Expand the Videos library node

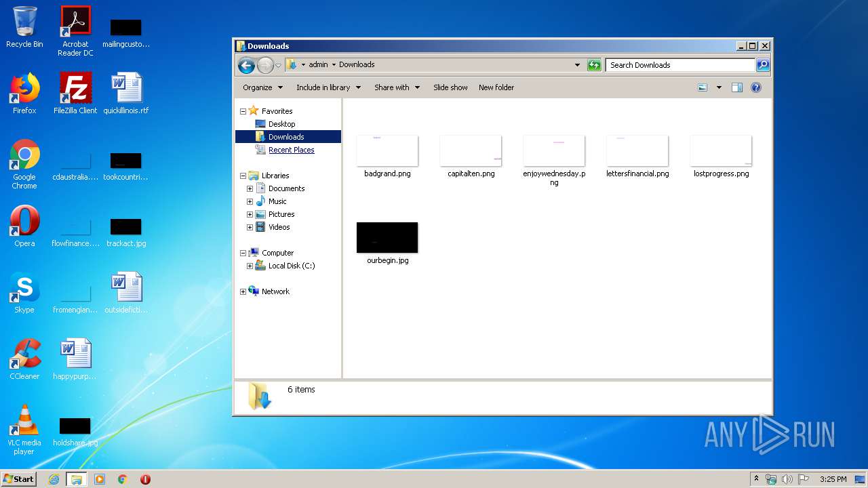click(250, 227)
